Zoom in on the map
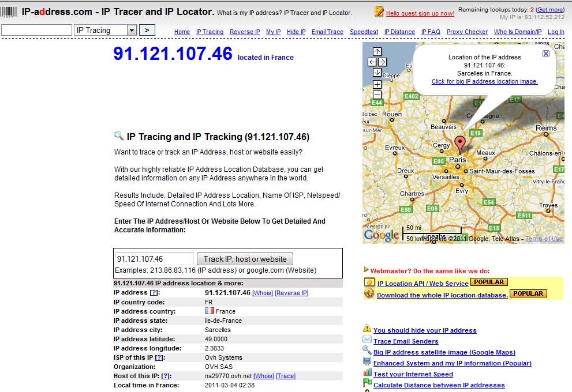 pos(377,84)
